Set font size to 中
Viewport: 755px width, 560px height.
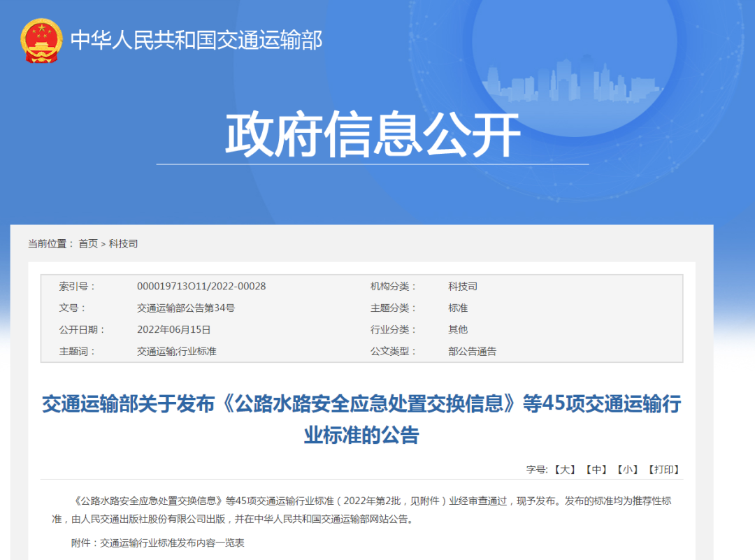tap(596, 469)
